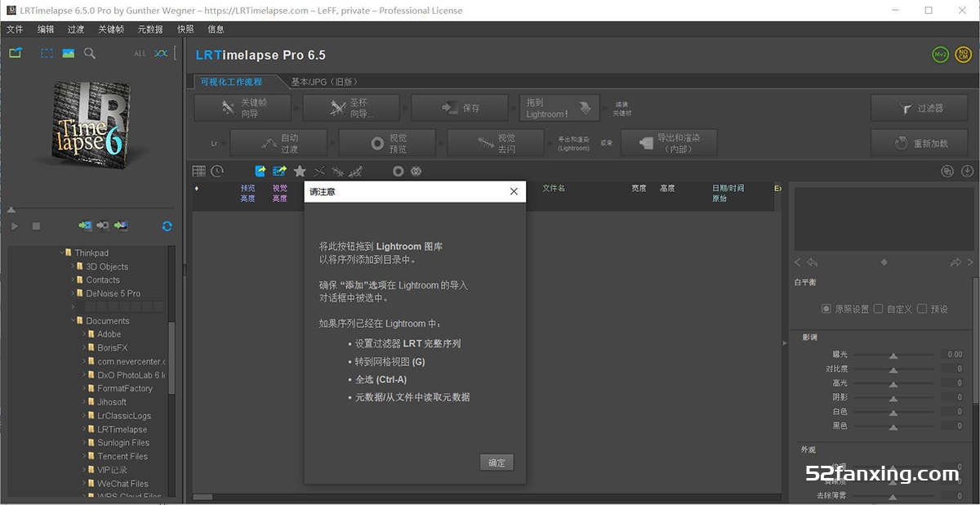Click the orange badge icon at top right
Image resolution: width=980 pixels, height=505 pixels.
(964, 55)
